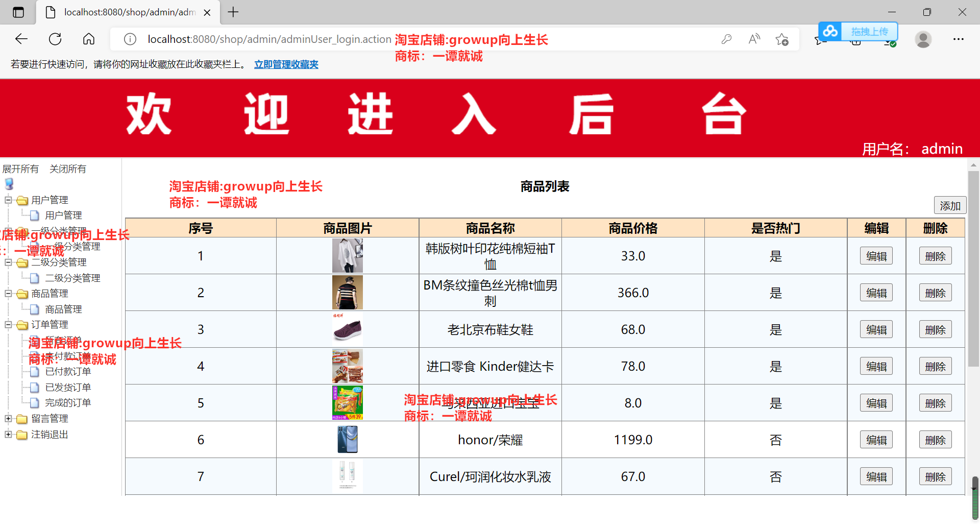
Task: Collapse the 用户管理 tree node
Action: point(8,200)
